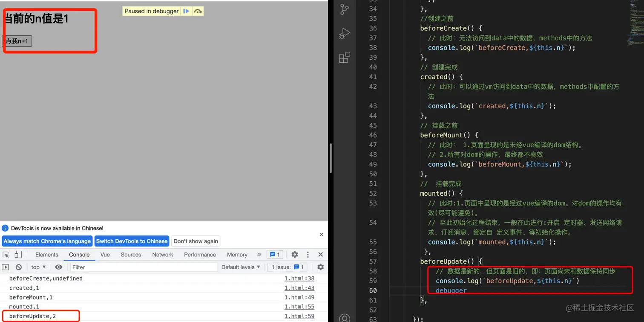Image resolution: width=644 pixels, height=322 pixels.
Task: Place cursor on beforeUpdate() method line in editor
Action: coord(451,261)
